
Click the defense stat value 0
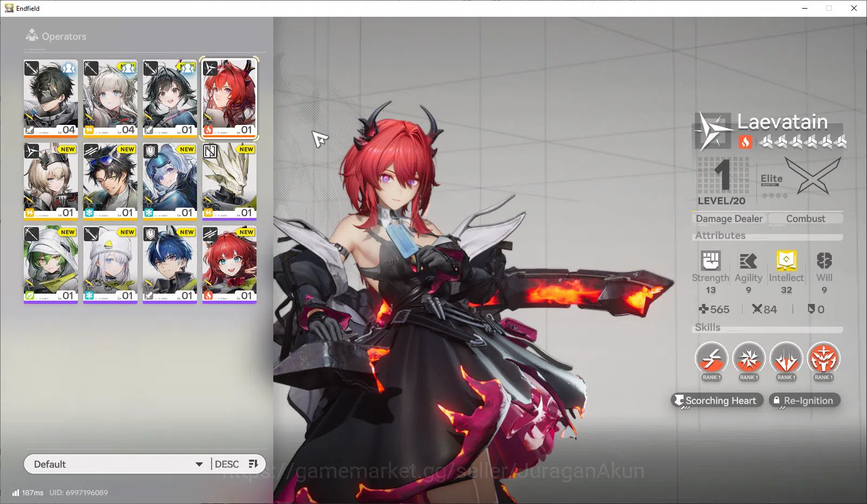click(816, 309)
